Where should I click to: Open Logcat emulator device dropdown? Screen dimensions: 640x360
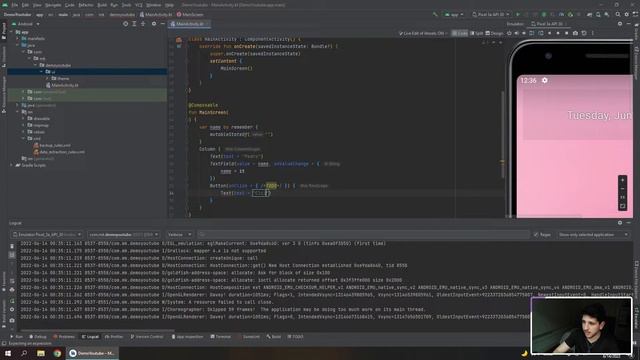point(47,235)
